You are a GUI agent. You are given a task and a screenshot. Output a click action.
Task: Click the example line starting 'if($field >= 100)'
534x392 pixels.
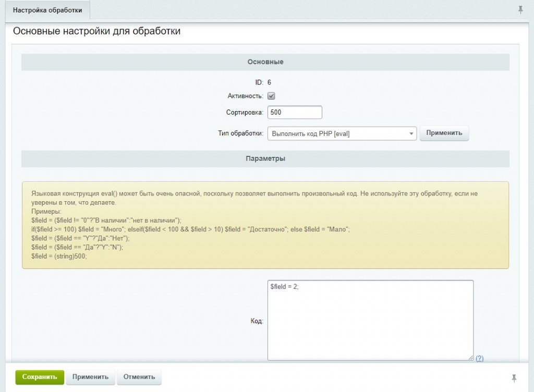tap(190, 229)
